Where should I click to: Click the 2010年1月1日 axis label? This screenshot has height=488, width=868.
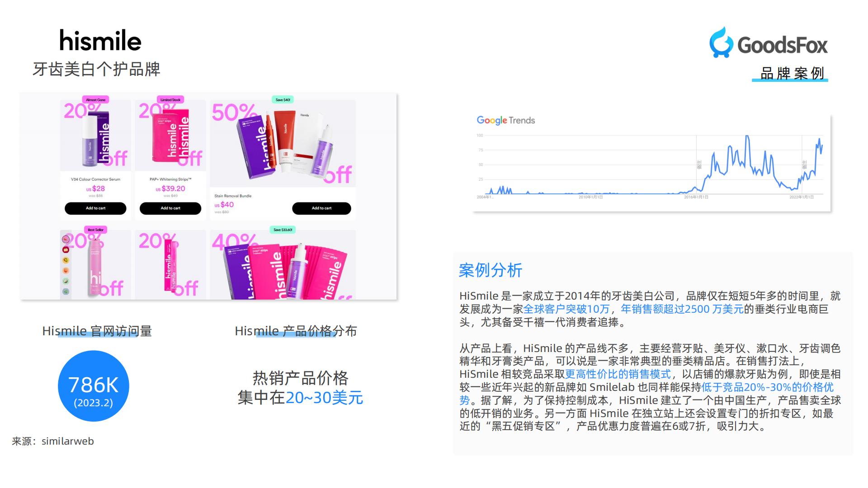[x=590, y=197]
